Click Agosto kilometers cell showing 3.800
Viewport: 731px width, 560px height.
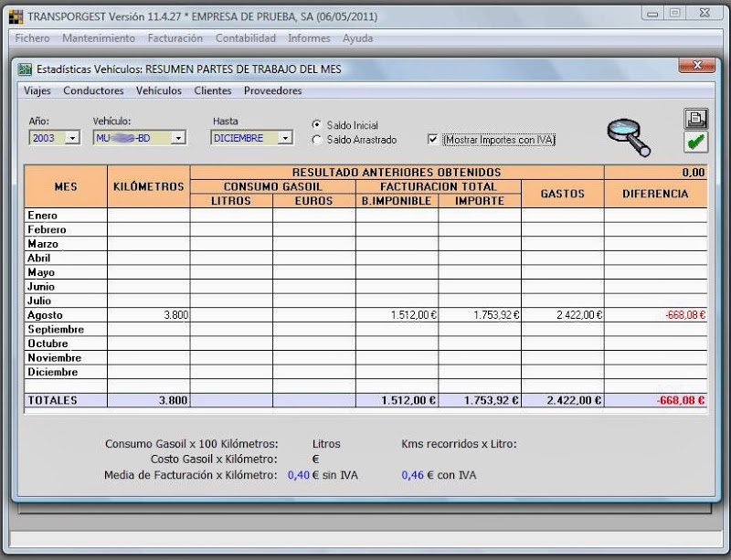coord(149,315)
